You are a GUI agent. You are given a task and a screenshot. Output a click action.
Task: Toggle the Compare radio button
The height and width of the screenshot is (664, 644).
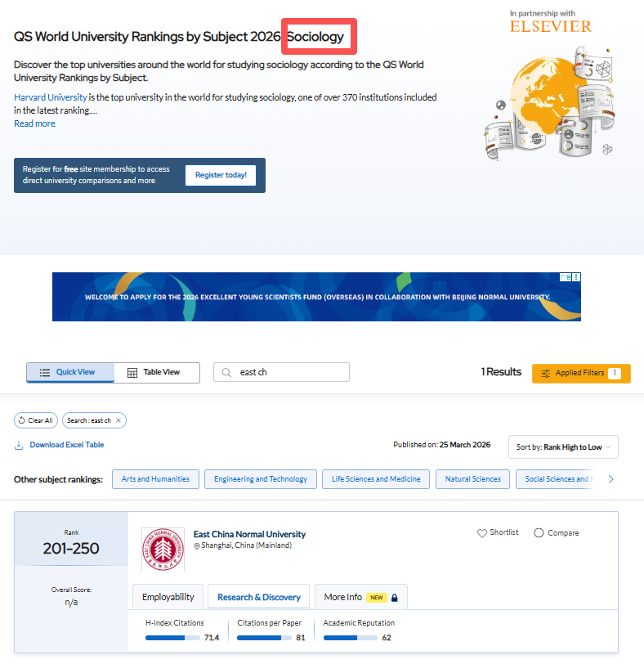click(x=539, y=533)
